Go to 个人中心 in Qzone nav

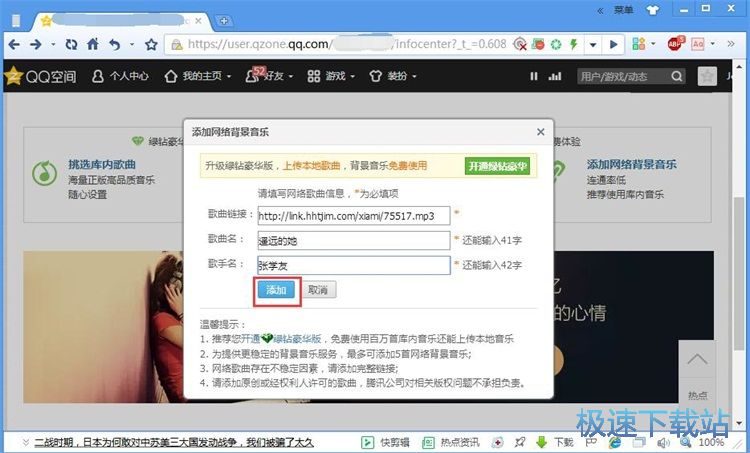click(120, 76)
